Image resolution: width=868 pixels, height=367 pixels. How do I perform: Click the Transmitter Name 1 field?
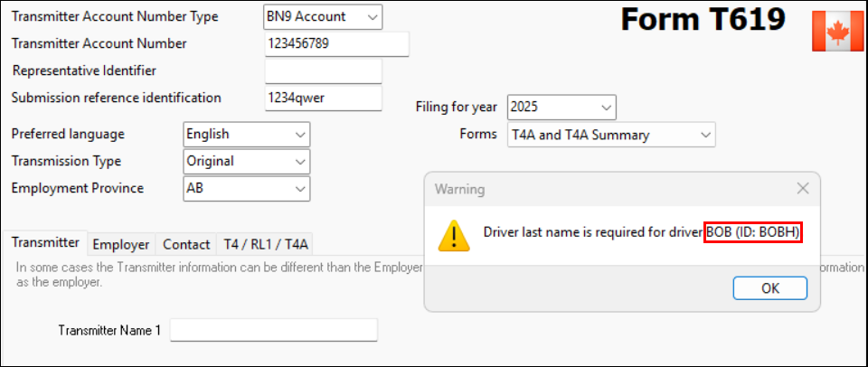tap(273, 331)
